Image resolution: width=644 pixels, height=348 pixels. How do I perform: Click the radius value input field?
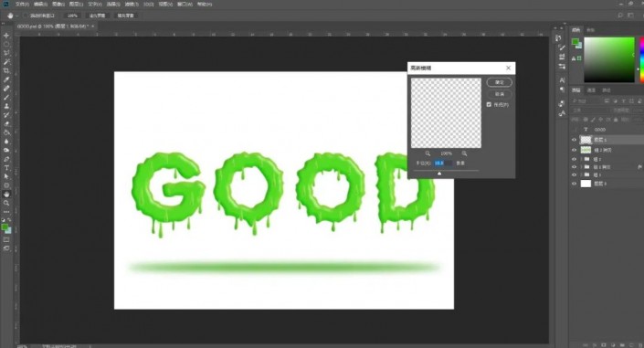pyautogui.click(x=443, y=163)
